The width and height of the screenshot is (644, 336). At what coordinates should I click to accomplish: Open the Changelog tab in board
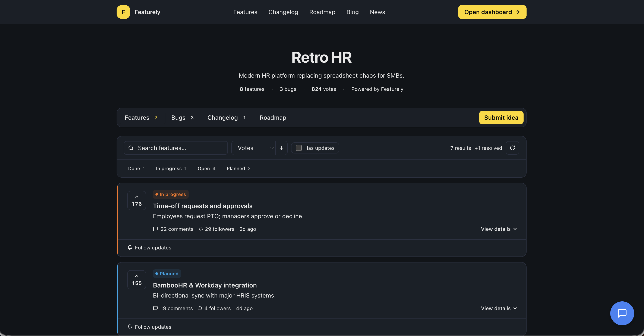click(x=226, y=118)
